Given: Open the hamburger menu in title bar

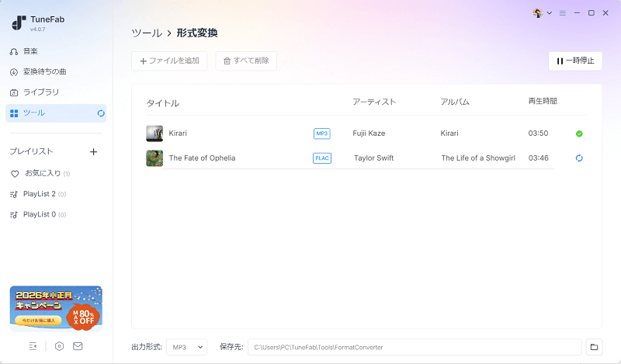Looking at the screenshot, I should pos(562,13).
